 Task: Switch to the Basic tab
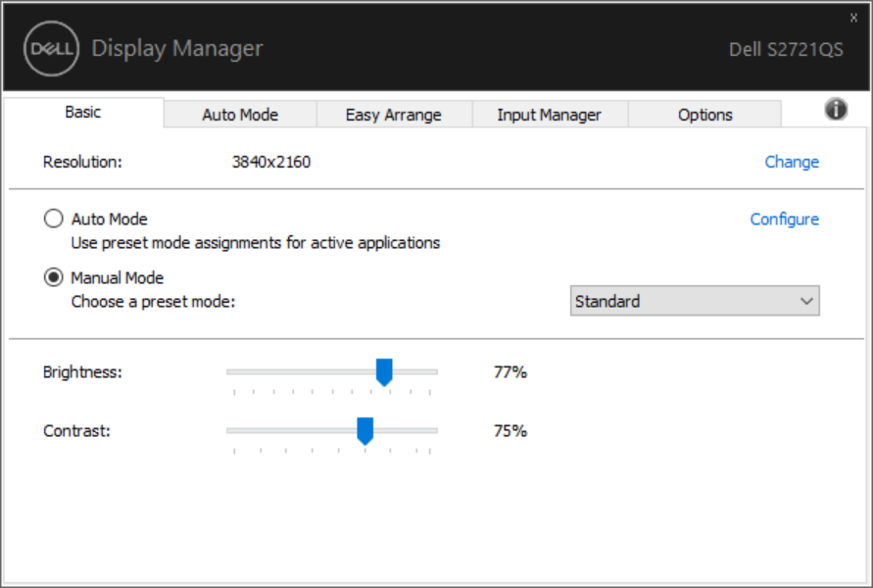pyautogui.click(x=82, y=113)
